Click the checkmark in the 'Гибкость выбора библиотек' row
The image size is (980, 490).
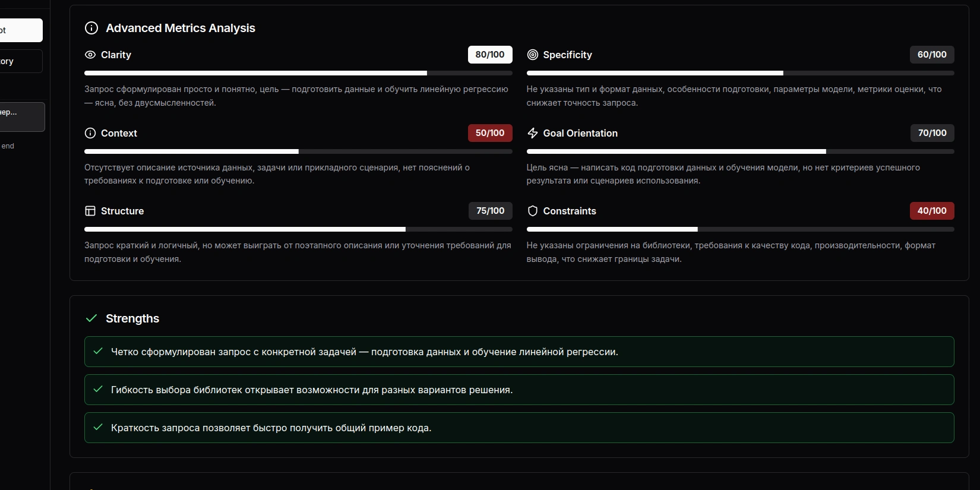tap(99, 389)
